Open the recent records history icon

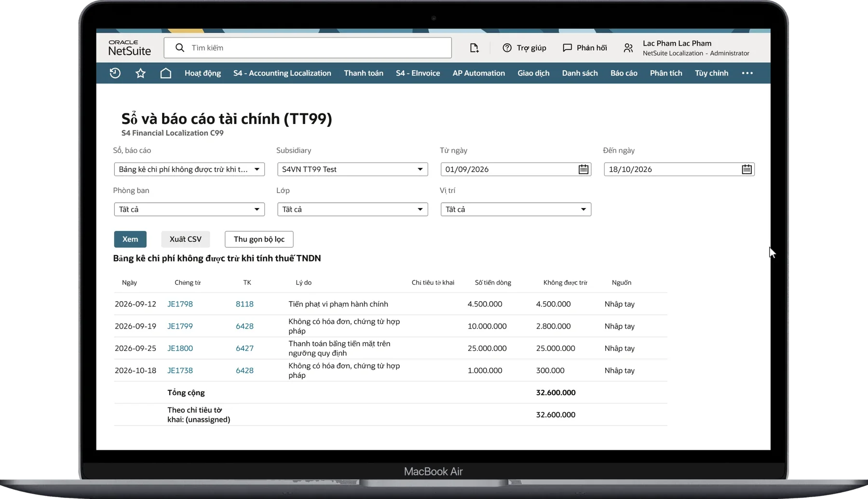[115, 73]
